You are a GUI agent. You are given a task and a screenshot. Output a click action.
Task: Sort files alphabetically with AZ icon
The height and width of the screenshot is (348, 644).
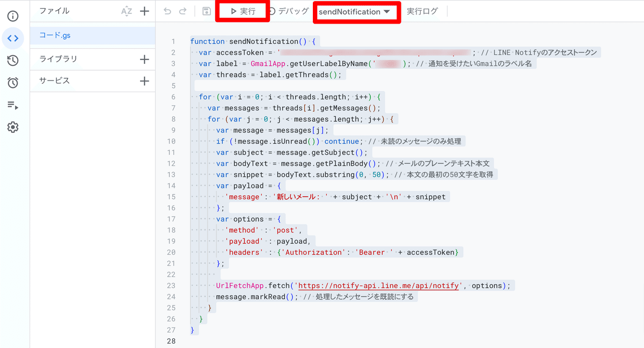pos(127,11)
